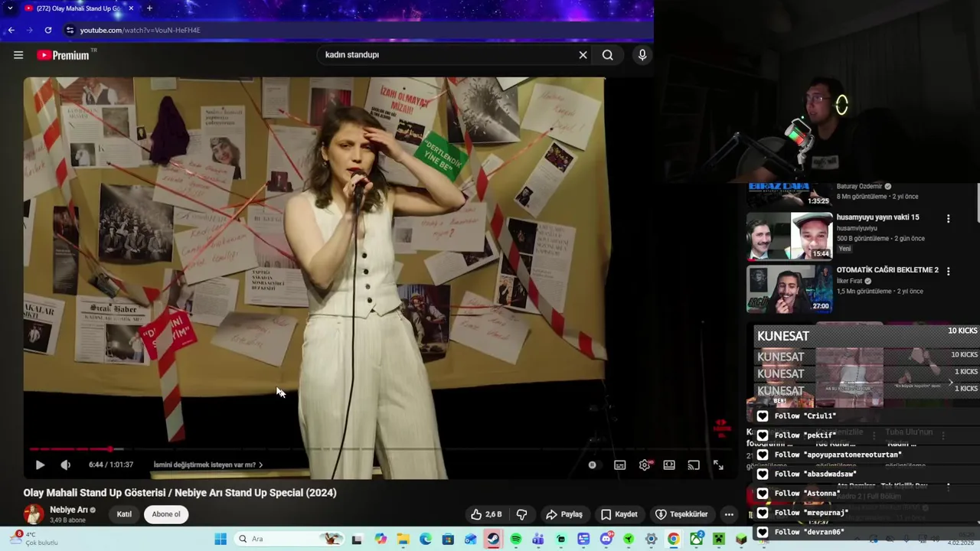Play the paused video
The image size is (980, 551).
pyautogui.click(x=40, y=465)
